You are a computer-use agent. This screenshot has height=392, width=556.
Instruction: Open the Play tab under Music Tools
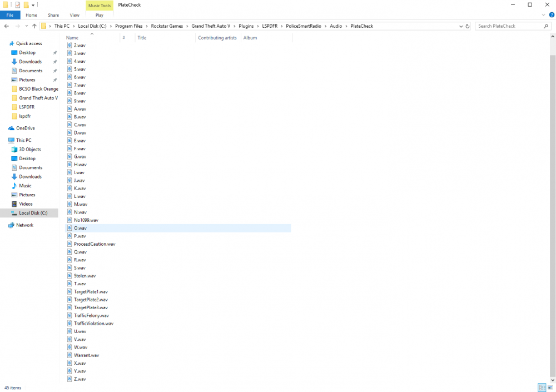pyautogui.click(x=100, y=15)
